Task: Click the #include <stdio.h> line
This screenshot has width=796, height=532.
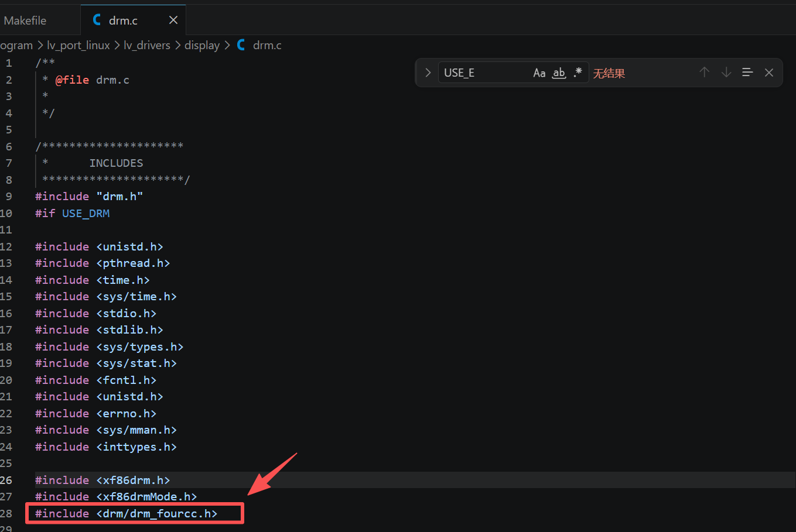Action: click(95, 313)
